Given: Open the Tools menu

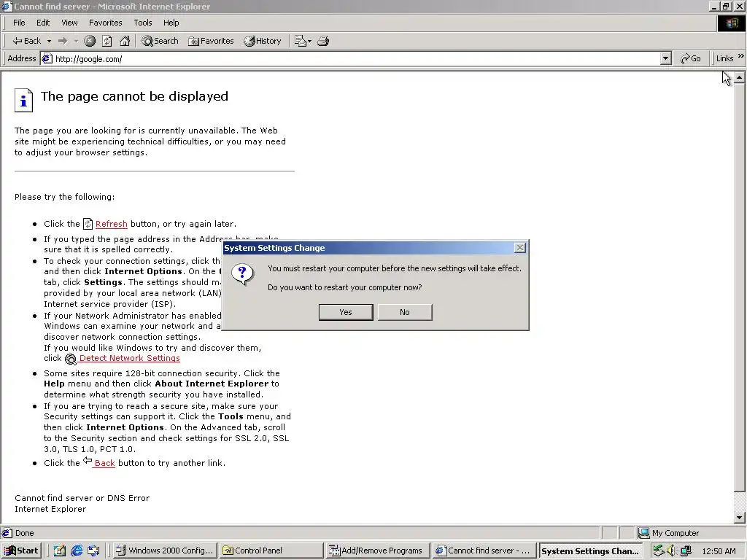Looking at the screenshot, I should pos(142,23).
